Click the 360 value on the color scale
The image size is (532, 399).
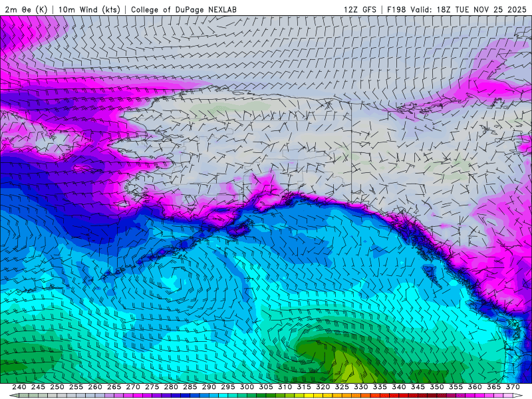click(475, 387)
